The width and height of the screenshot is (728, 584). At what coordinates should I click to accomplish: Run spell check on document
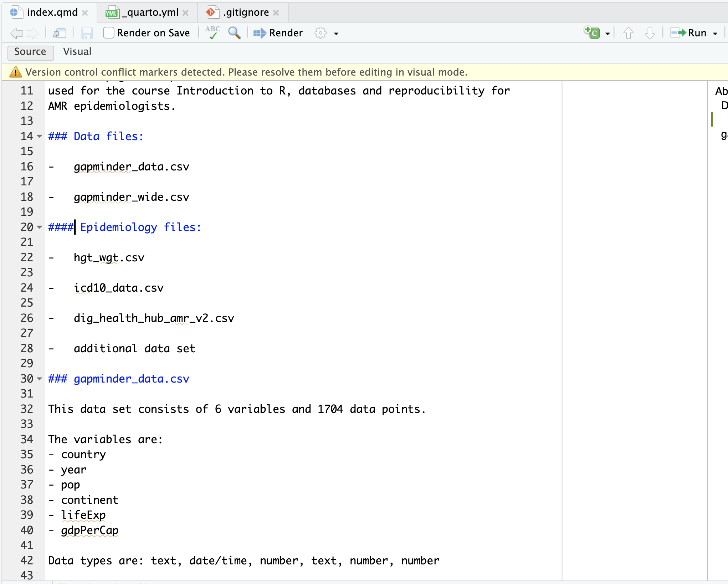[x=213, y=32]
